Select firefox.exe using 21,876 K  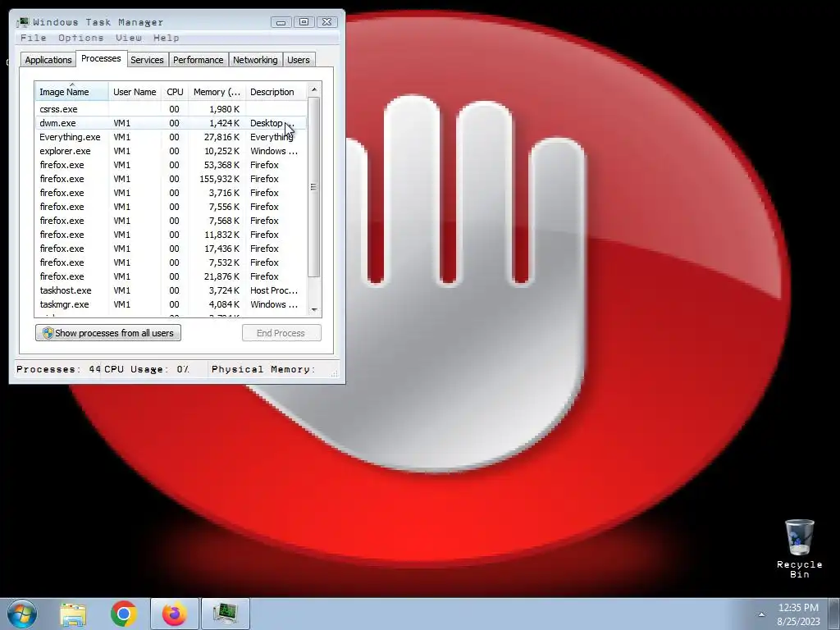pyautogui.click(x=171, y=276)
